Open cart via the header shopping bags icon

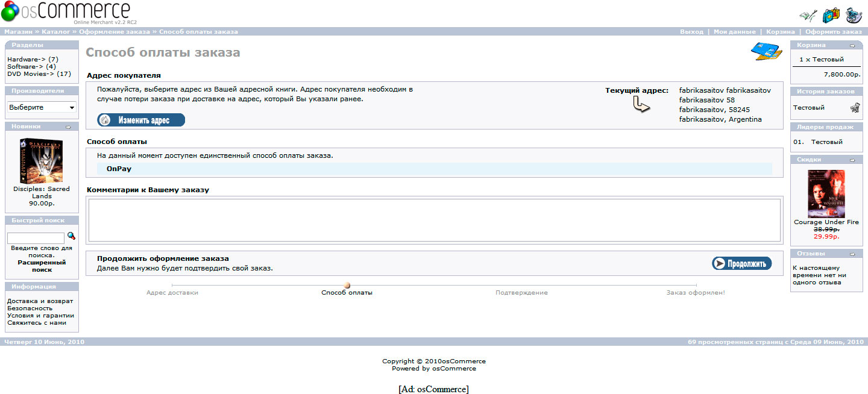(x=831, y=15)
